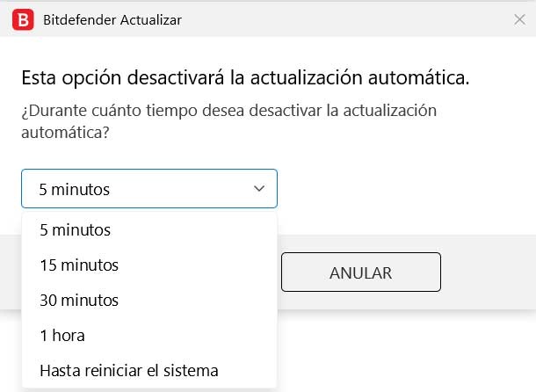Pick "30 minutos" in the duration list
The height and width of the screenshot is (392, 536).
pos(79,300)
